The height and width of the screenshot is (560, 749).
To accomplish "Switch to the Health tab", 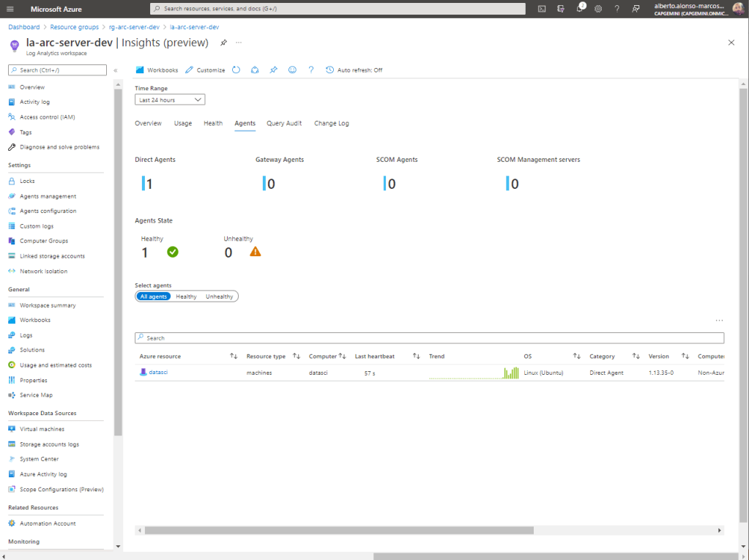I will click(213, 123).
